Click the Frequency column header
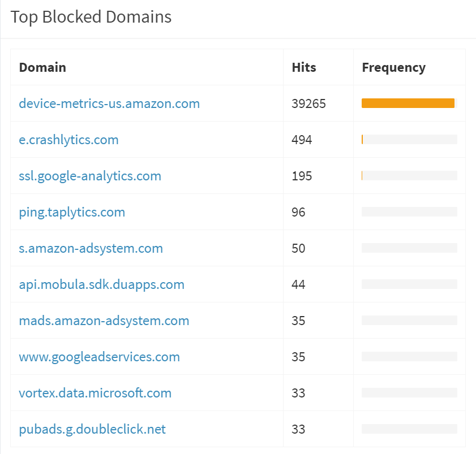 [x=394, y=68]
